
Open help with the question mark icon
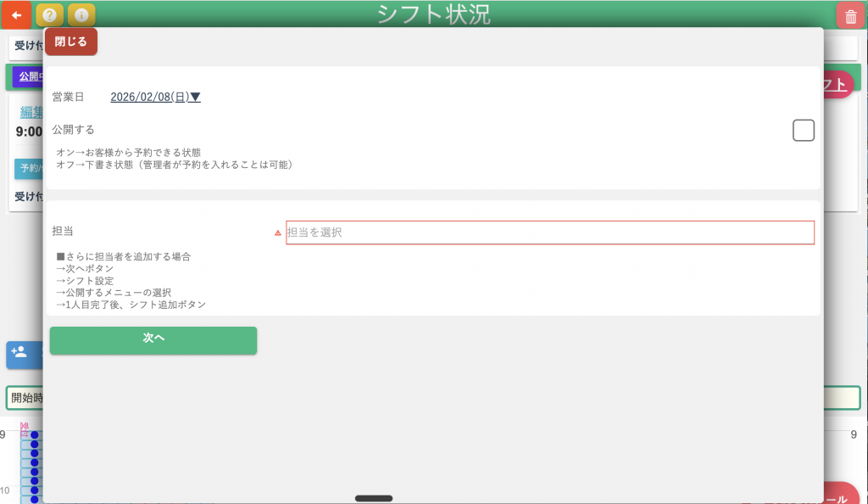point(50,15)
